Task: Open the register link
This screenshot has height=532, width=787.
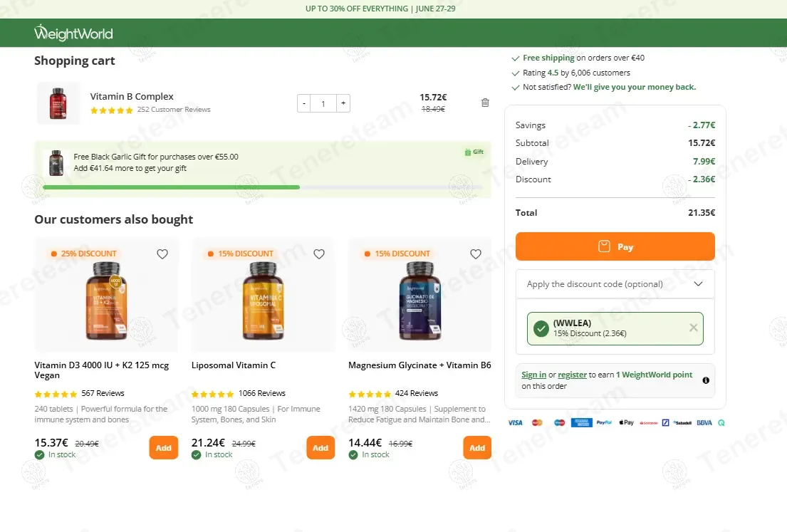Action: point(572,375)
